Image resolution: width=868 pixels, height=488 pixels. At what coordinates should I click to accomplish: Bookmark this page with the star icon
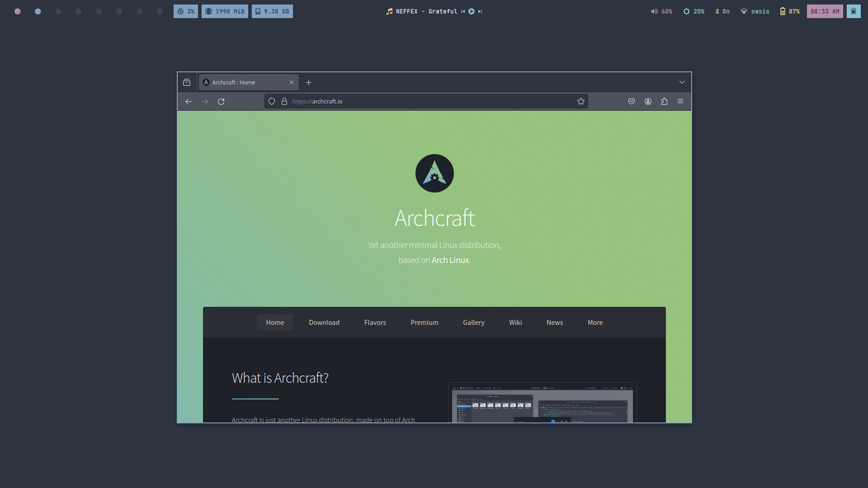coord(581,102)
